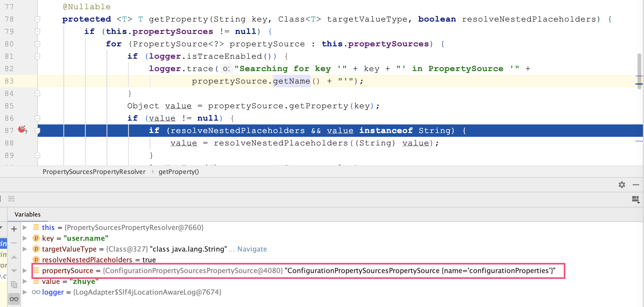The width and height of the screenshot is (644, 307).
Task: Collapse the getProperty method fold marker at line 78
Action: pyautogui.click(x=37, y=19)
